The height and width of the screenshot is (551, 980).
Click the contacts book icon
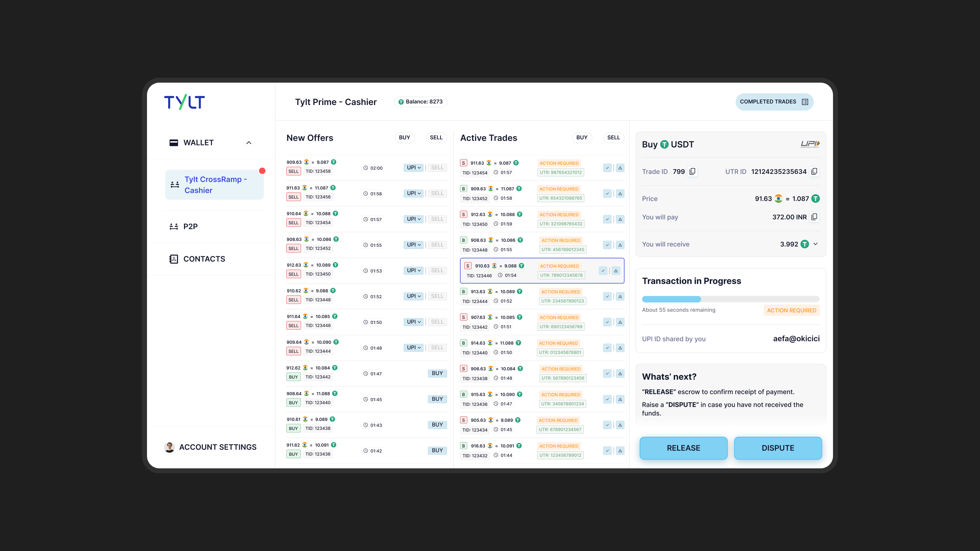tap(173, 259)
